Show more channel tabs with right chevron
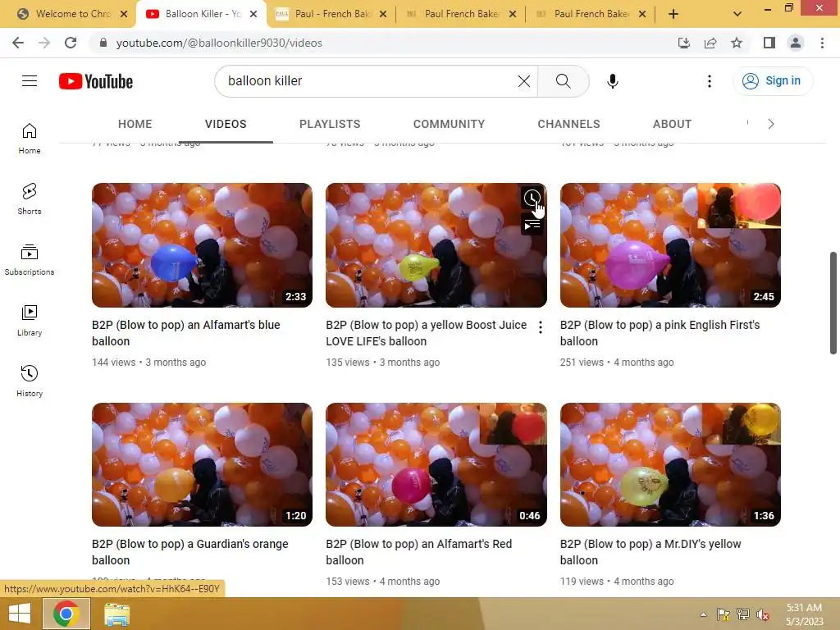This screenshot has width=840, height=630. [771, 125]
